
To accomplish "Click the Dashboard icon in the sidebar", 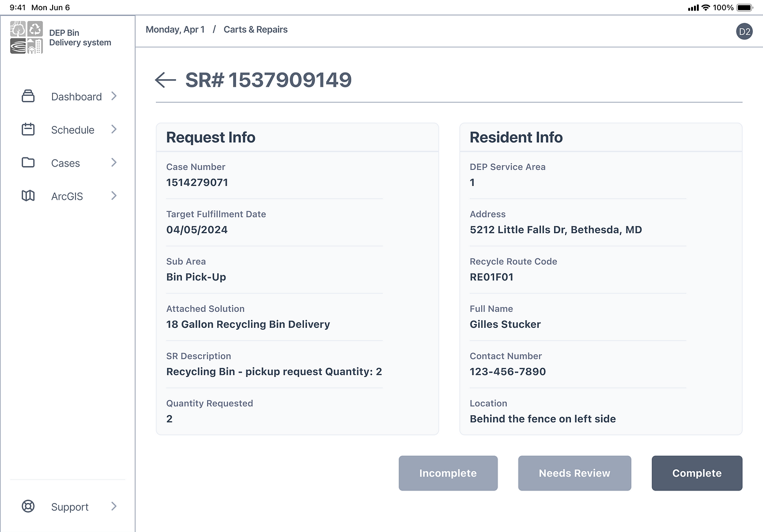I will (x=28, y=96).
